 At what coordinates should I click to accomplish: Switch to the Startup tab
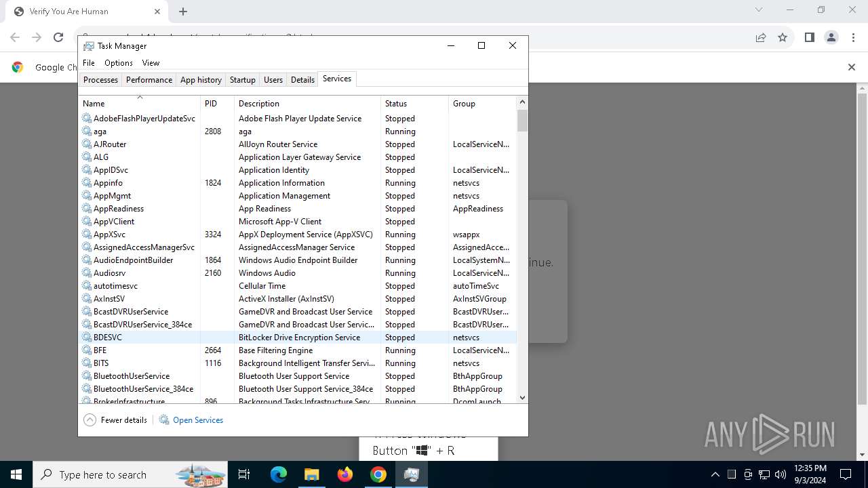coord(242,79)
